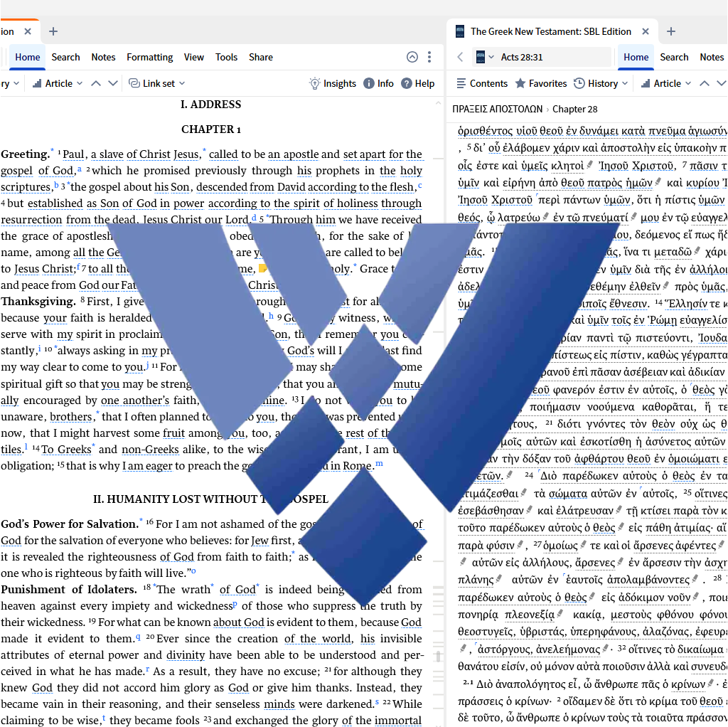Image resolution: width=728 pixels, height=727 pixels.
Task: Click the 'God's Power for Salvation.' title
Action: coord(70,524)
